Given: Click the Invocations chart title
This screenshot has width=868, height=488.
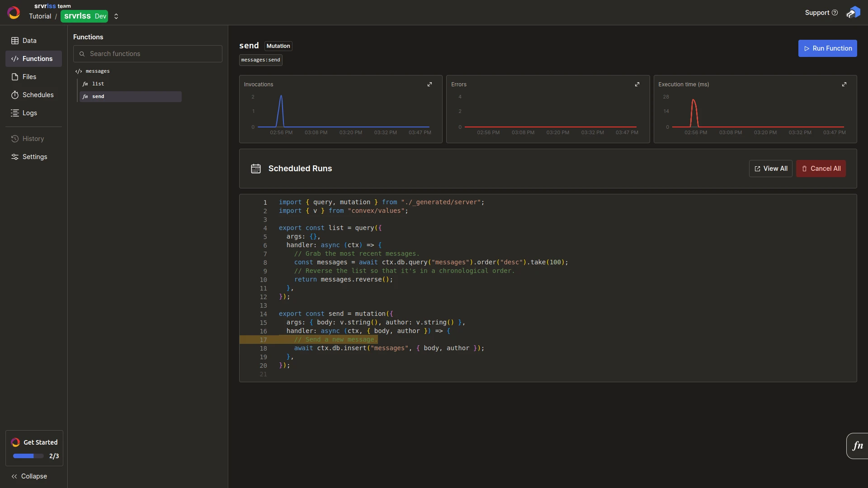Looking at the screenshot, I should (x=259, y=84).
